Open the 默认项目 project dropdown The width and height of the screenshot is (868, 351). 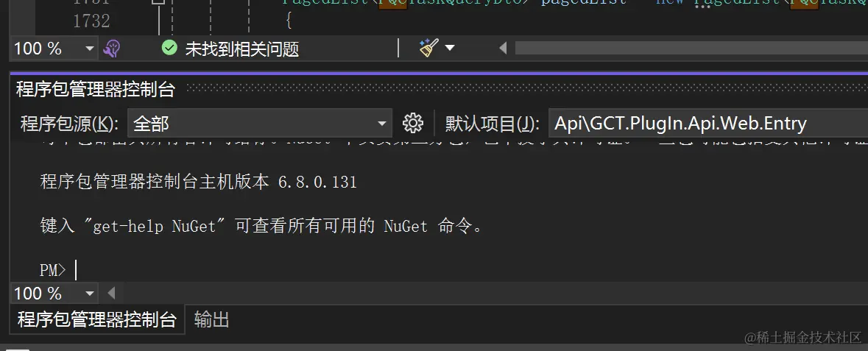(x=708, y=123)
